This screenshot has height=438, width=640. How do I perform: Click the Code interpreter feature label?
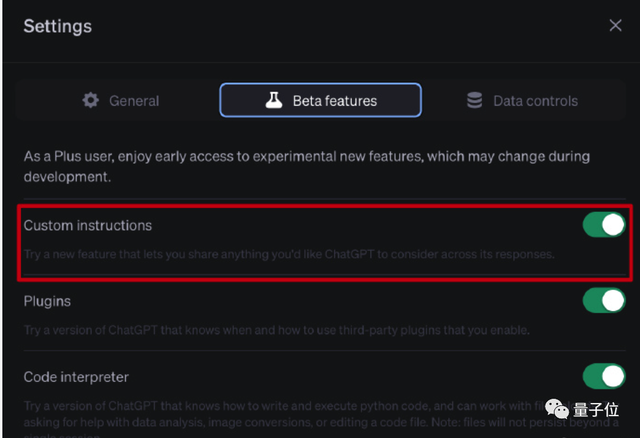[76, 376]
